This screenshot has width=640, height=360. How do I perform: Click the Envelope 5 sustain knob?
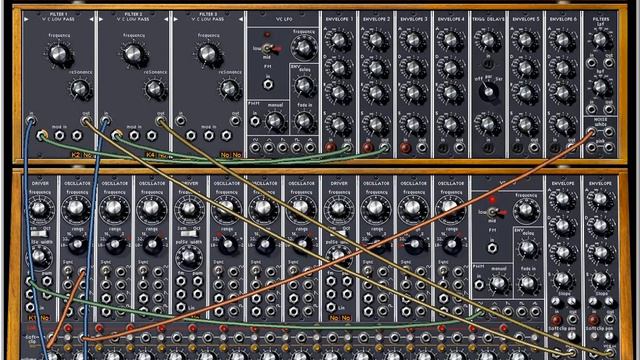click(x=525, y=124)
